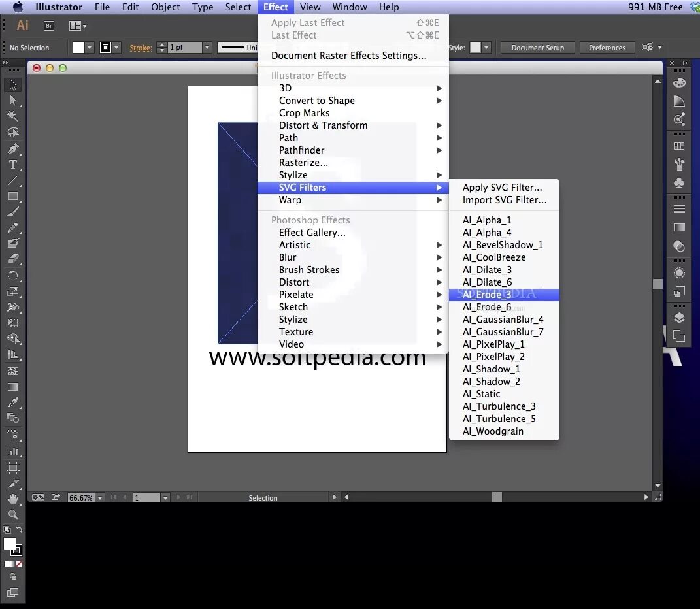Image resolution: width=700 pixels, height=609 pixels.
Task: Open the Transparency panel icon
Action: click(679, 246)
